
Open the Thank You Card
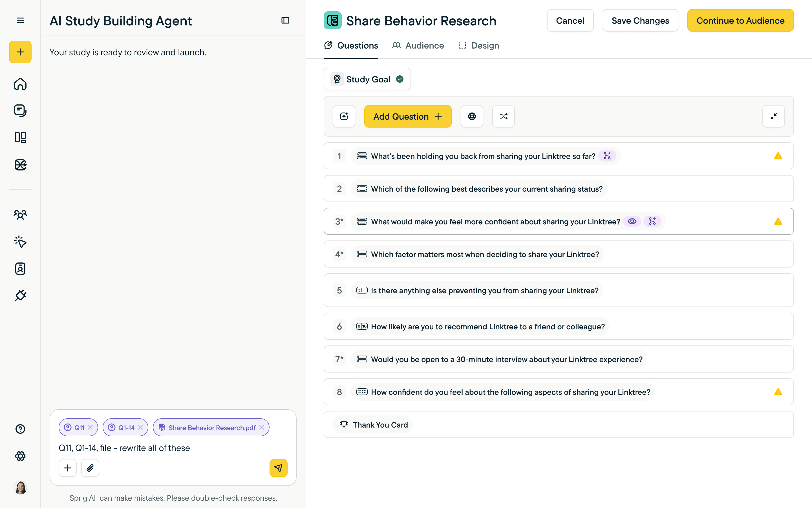pyautogui.click(x=558, y=425)
